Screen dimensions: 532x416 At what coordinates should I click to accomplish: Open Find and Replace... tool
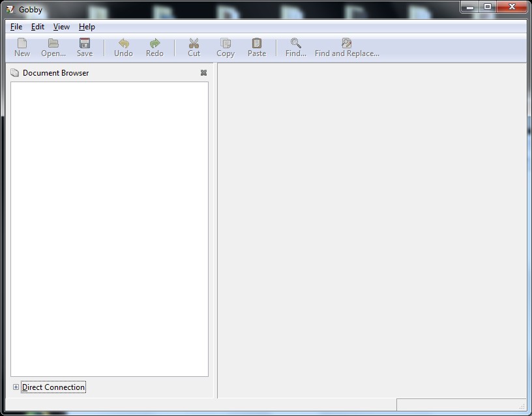click(347, 48)
